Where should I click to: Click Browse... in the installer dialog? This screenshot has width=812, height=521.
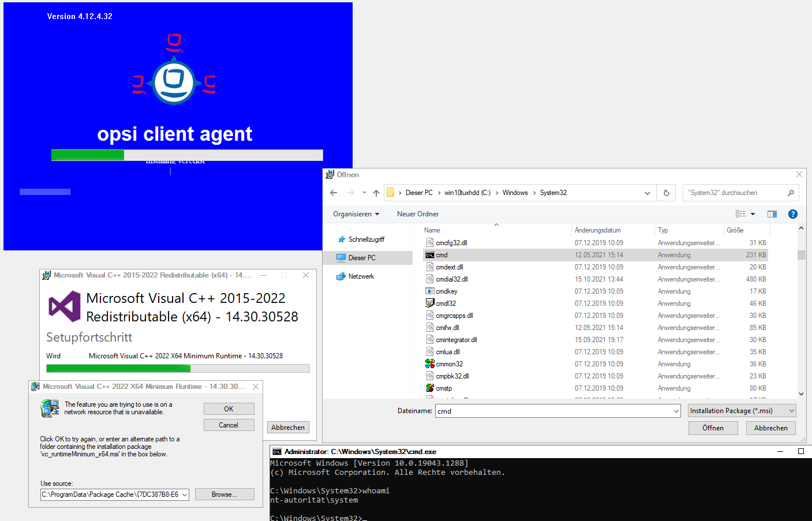point(224,494)
